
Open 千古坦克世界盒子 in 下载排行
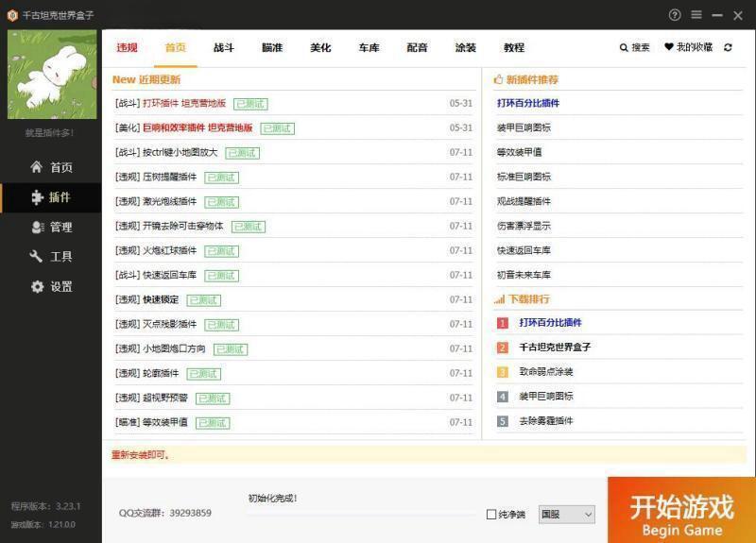tap(555, 348)
